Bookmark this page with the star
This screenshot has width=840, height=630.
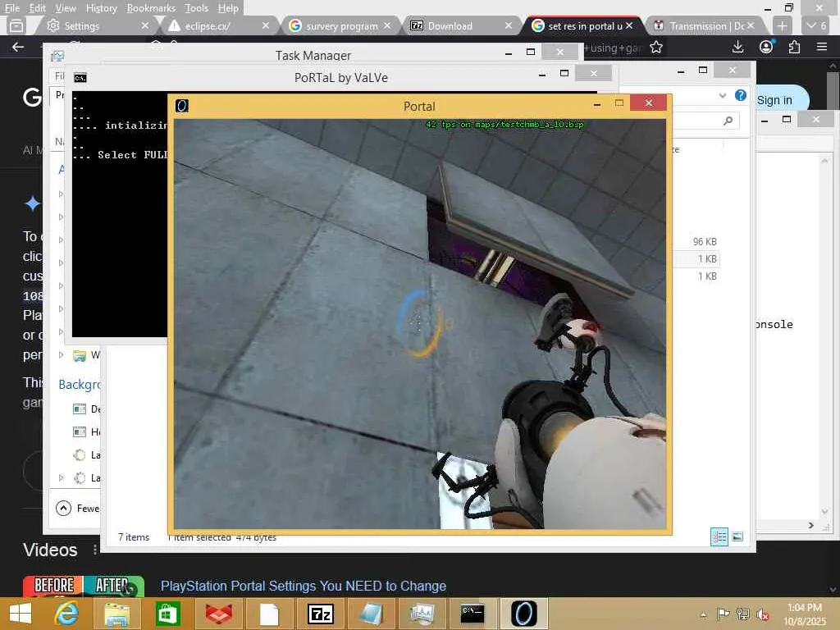(655, 48)
